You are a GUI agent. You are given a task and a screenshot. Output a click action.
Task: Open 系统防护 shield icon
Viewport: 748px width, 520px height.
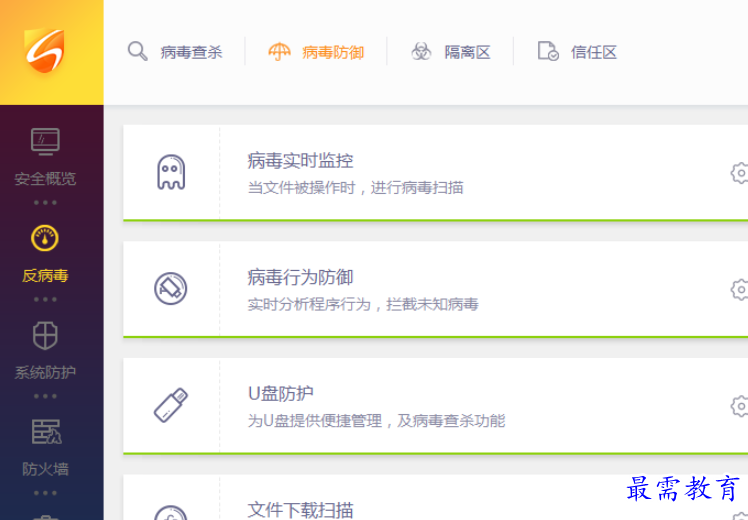(x=45, y=335)
